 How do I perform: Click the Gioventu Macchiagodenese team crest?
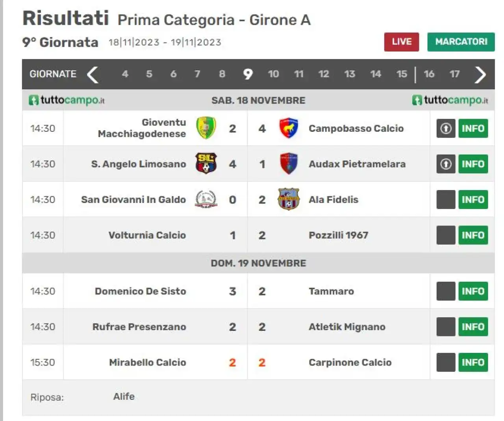(x=206, y=128)
